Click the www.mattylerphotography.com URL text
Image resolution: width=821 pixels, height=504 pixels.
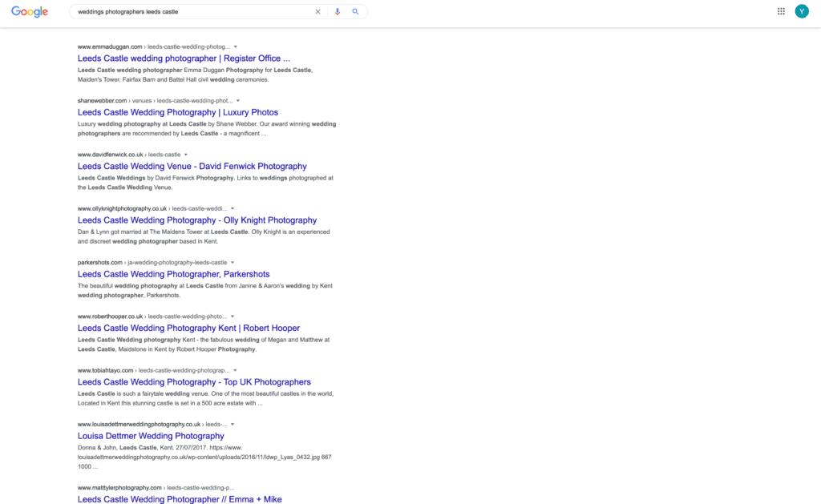click(x=119, y=487)
